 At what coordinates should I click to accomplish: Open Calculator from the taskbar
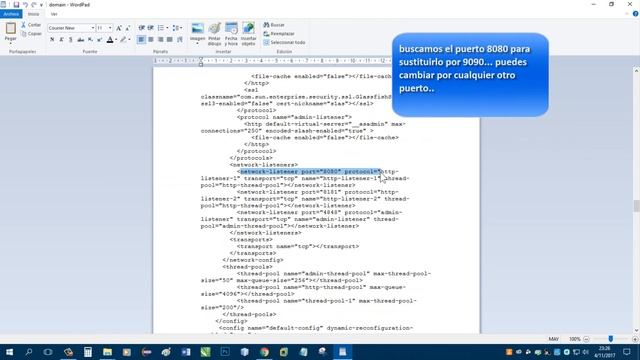(87, 352)
